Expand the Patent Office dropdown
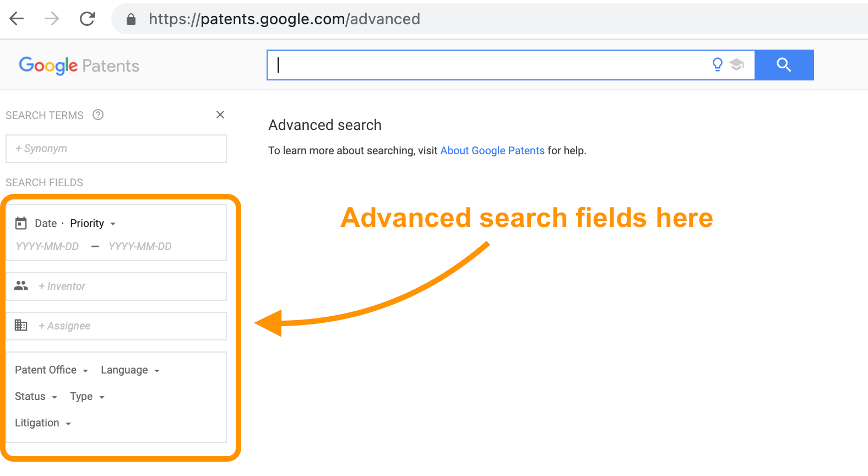 (x=52, y=370)
